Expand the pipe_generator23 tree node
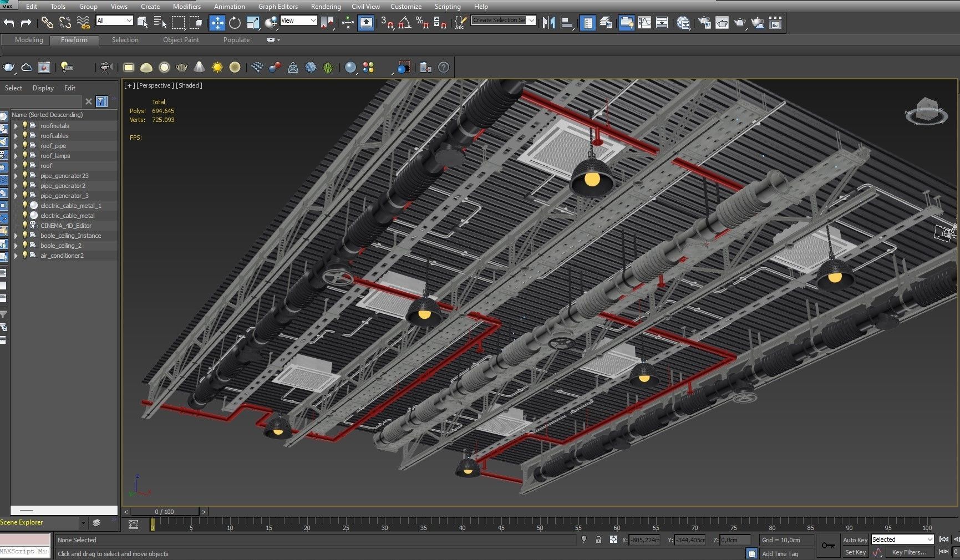Screen dimensions: 960x560 pos(16,176)
